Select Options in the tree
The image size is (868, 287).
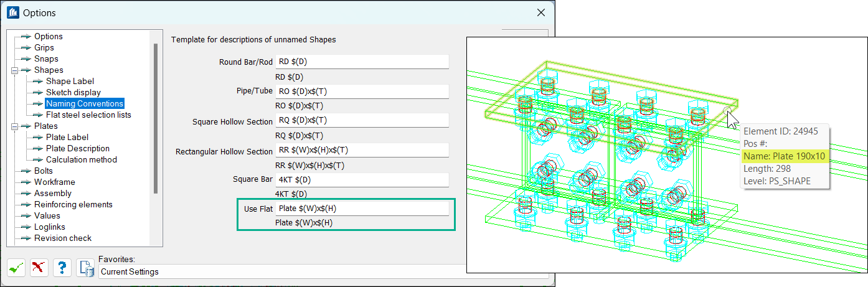point(49,37)
